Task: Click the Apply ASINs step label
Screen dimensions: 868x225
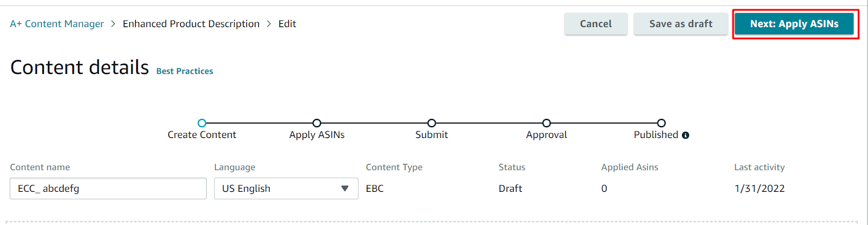Action: 317,135
